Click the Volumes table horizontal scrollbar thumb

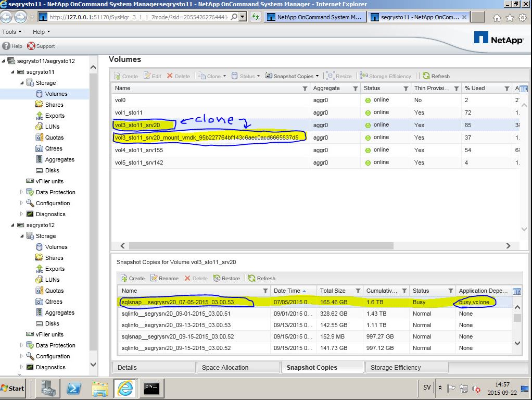pyautogui.click(x=261, y=245)
